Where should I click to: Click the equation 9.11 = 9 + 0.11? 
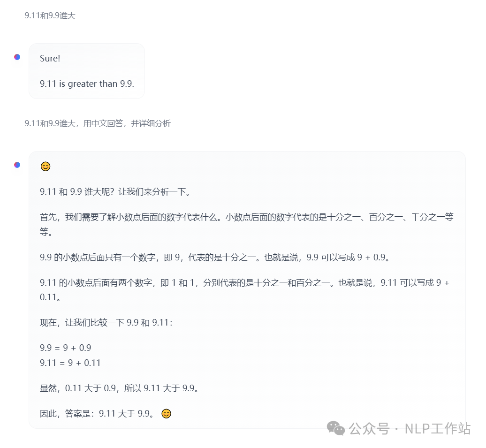tap(70, 363)
